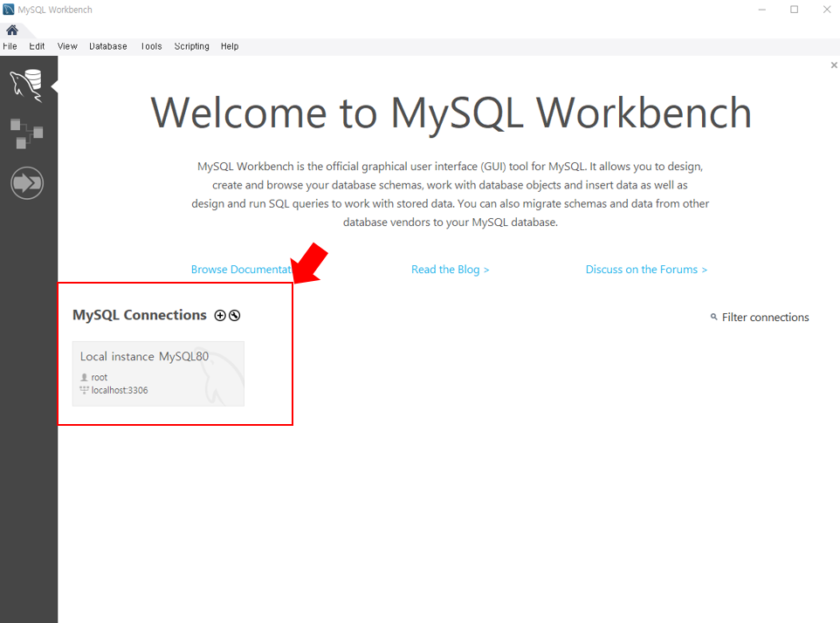Open the Database menu
The height and width of the screenshot is (623, 840).
(x=108, y=46)
